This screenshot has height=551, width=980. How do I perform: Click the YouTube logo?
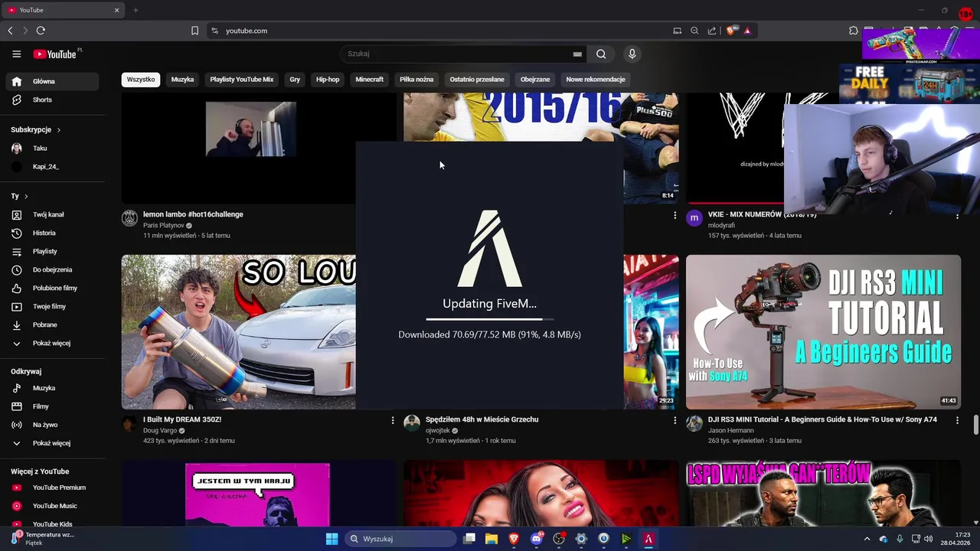(55, 54)
